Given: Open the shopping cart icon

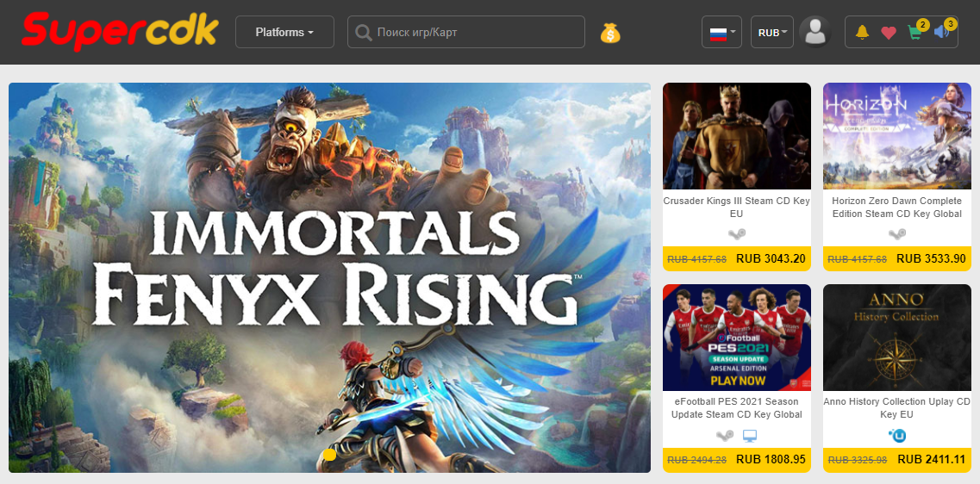Looking at the screenshot, I should [915, 33].
